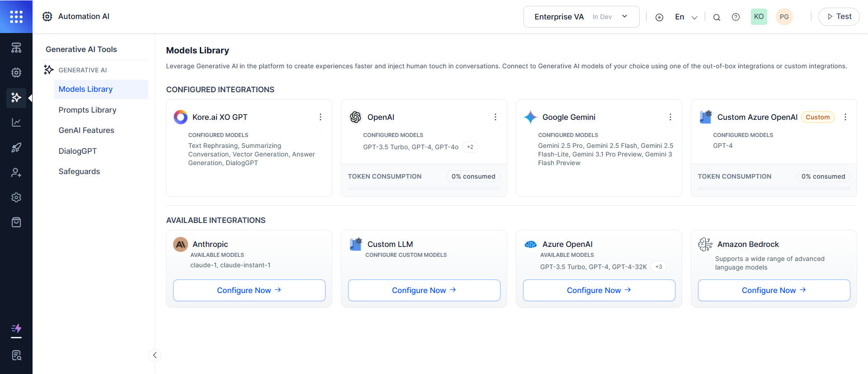Open the help question mark icon
The width and height of the screenshot is (868, 374).
click(736, 17)
